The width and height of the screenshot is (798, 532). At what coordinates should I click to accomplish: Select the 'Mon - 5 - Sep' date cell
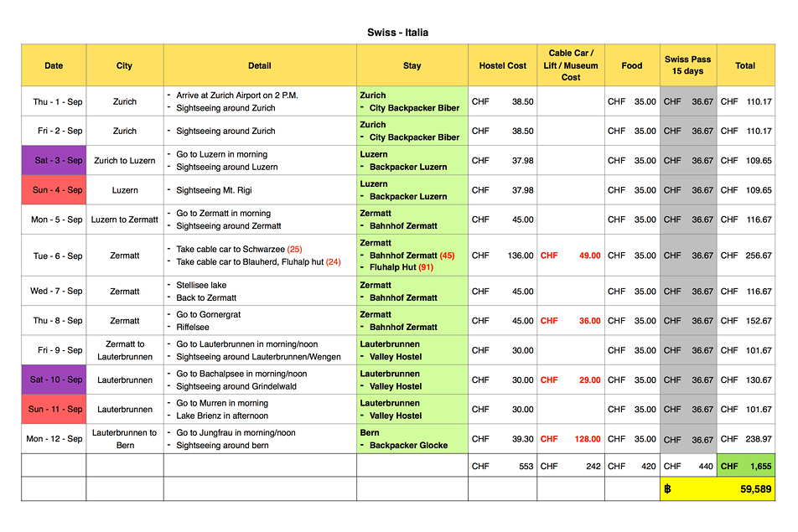click(54, 220)
